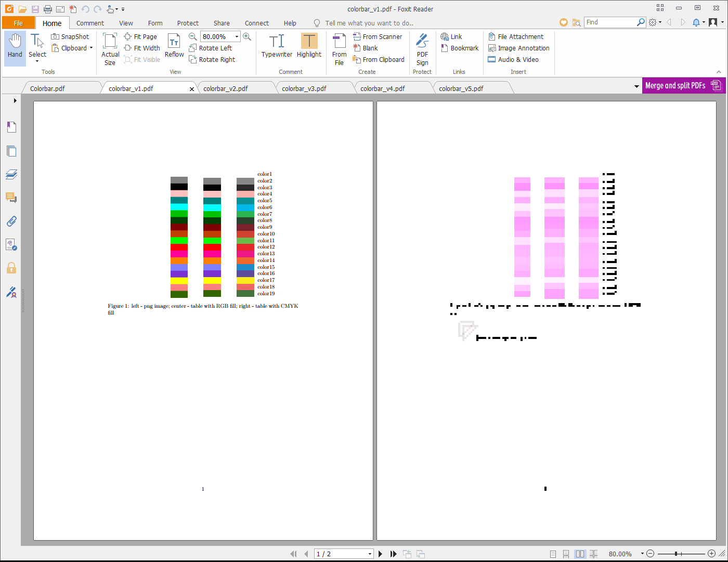728x562 pixels.
Task: Click Fit Width button
Action: (142, 48)
